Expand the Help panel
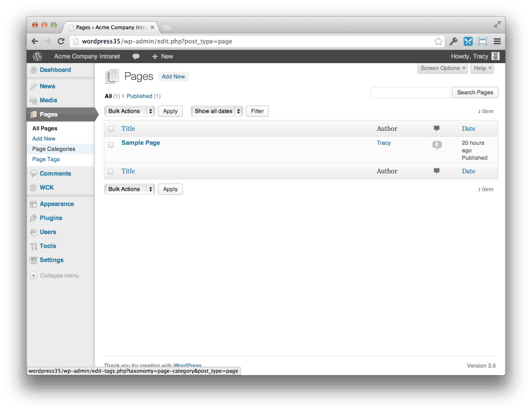Image resolution: width=532 pixels, height=412 pixels. [482, 68]
